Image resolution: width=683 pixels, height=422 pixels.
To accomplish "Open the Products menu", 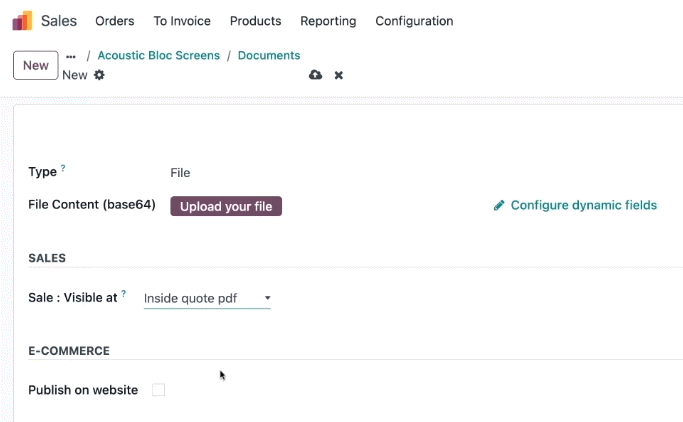I will [x=256, y=21].
